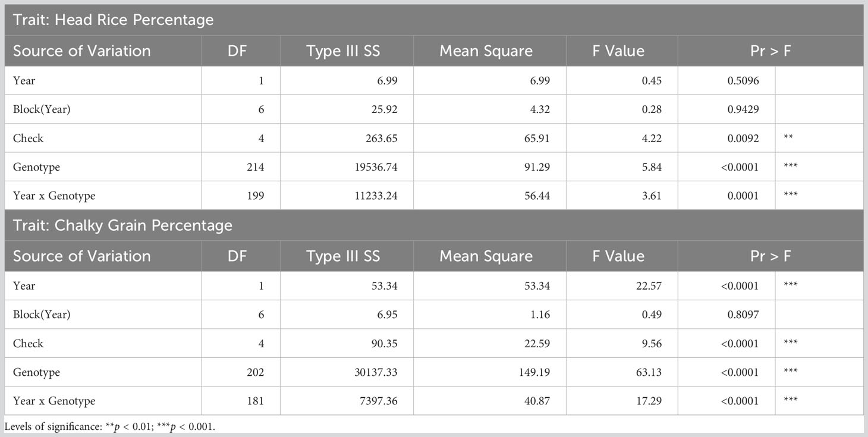The width and height of the screenshot is (868, 437).
Task: Click the first Source of Variation column header
Action: (82, 51)
